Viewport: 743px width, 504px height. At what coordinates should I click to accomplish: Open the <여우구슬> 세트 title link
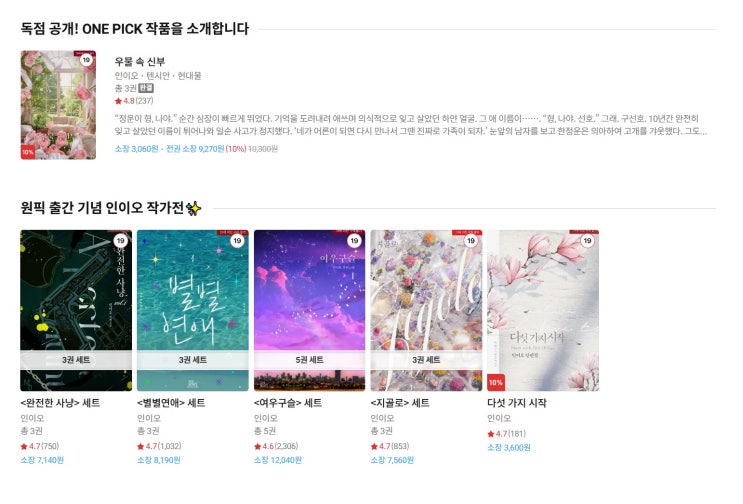(x=288, y=403)
